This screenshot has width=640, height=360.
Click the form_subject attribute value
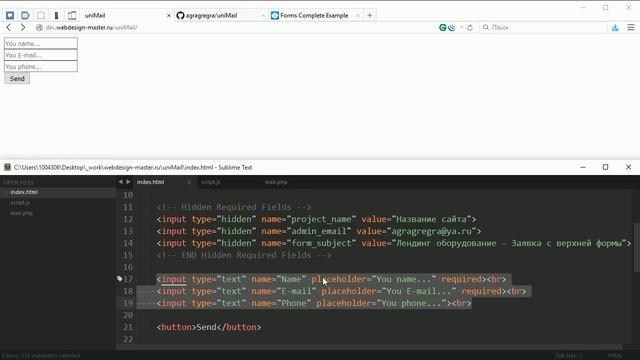pos(321,243)
